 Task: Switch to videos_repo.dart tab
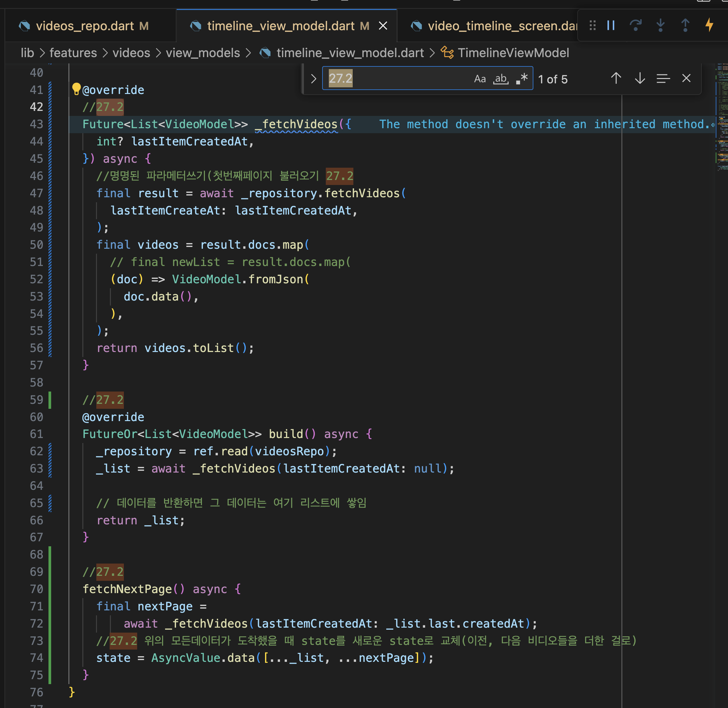[x=85, y=26]
